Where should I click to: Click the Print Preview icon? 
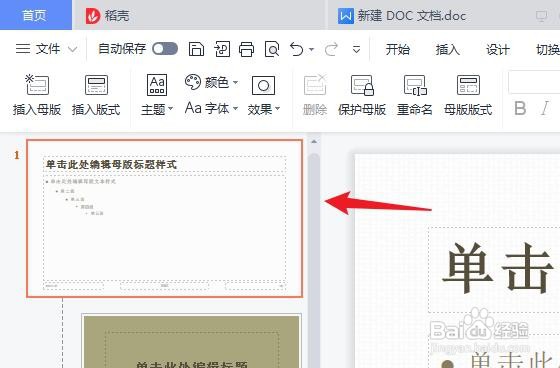point(272,49)
